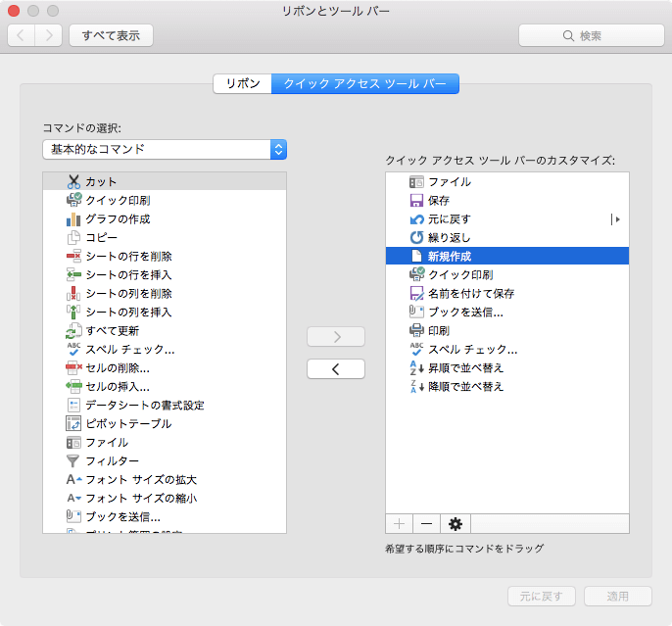Open the コマンドの選択 dropdown
The height and width of the screenshot is (626, 672).
point(165,149)
